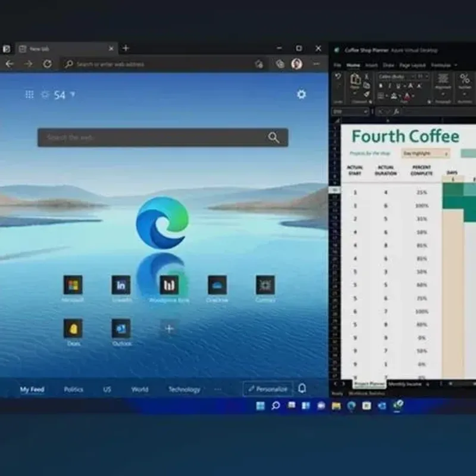Apply the red font color in Excel
Image resolution: width=476 pixels, height=476 pixels.
(x=408, y=96)
